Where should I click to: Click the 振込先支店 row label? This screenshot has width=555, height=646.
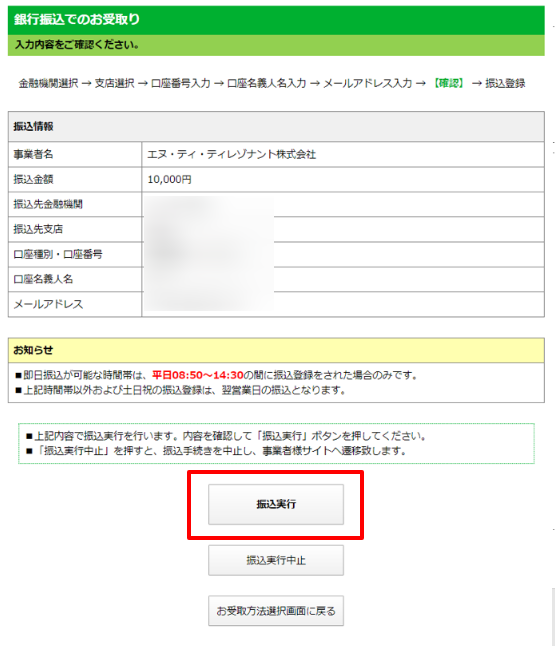[38, 229]
